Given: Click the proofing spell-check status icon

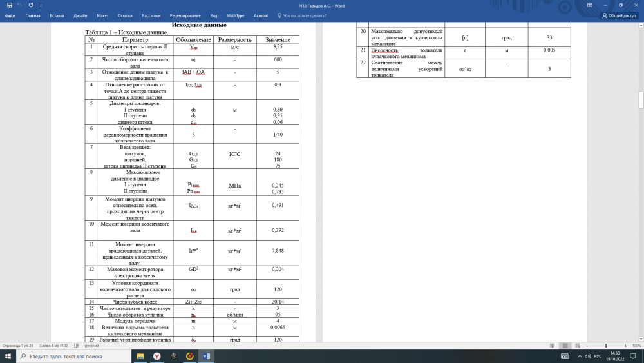Looking at the screenshot, I should pyautogui.click(x=77, y=346).
